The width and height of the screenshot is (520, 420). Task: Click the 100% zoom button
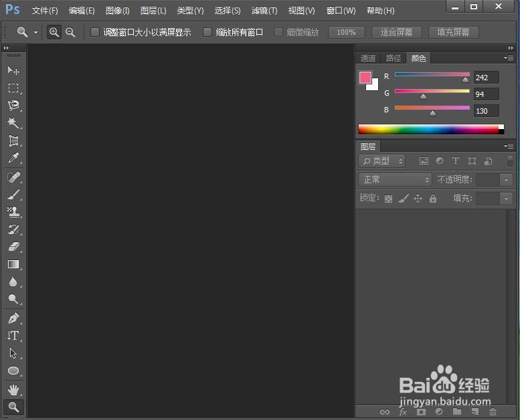pyautogui.click(x=346, y=33)
